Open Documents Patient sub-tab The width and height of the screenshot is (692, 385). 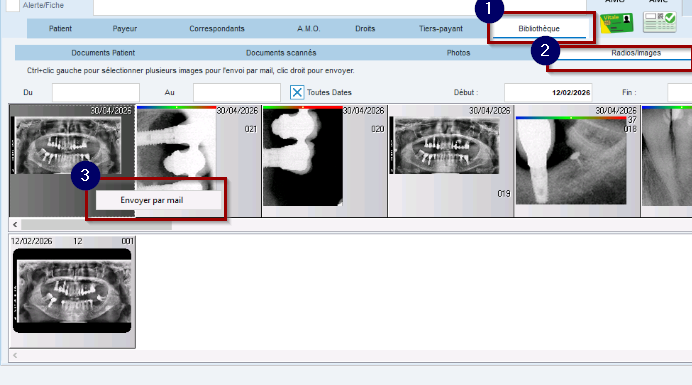pyautogui.click(x=103, y=53)
